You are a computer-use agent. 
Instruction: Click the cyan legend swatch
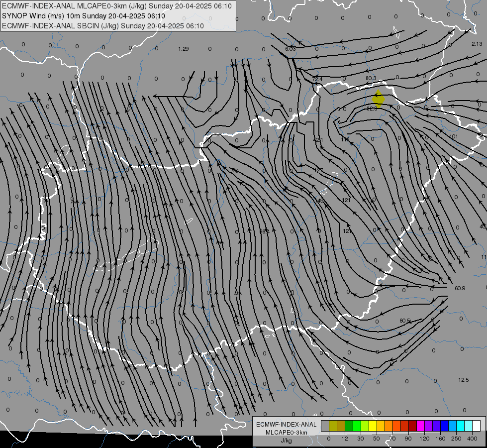click(460, 426)
